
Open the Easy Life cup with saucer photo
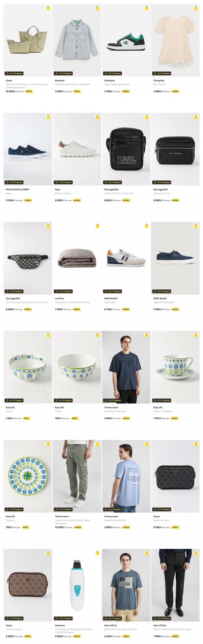point(175,367)
